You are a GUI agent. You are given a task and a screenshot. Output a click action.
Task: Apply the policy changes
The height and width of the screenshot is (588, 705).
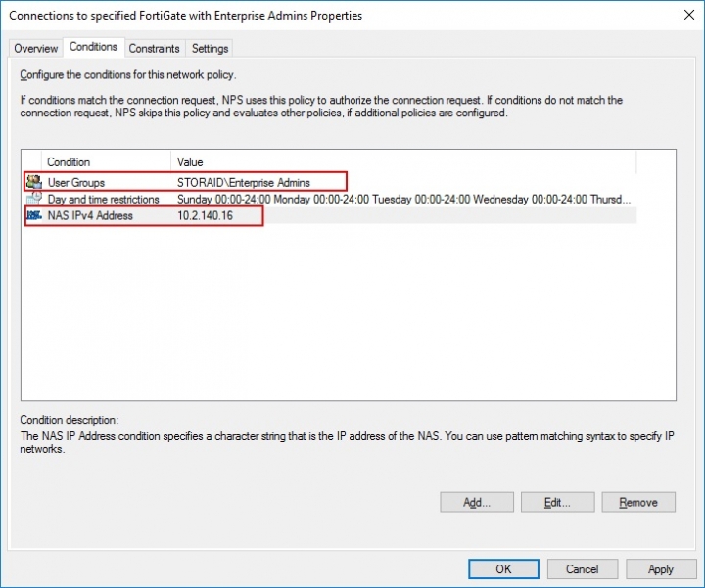pyautogui.click(x=661, y=569)
